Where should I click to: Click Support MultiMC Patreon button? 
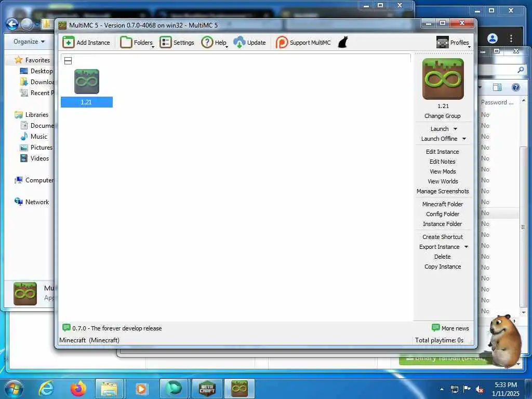(x=303, y=43)
